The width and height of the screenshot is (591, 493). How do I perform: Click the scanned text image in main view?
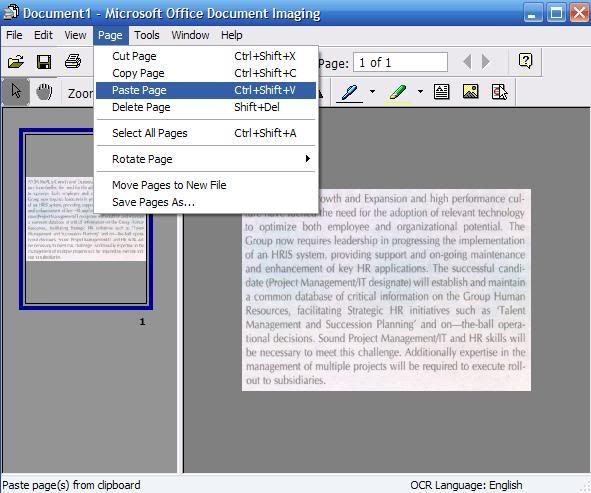(386, 290)
